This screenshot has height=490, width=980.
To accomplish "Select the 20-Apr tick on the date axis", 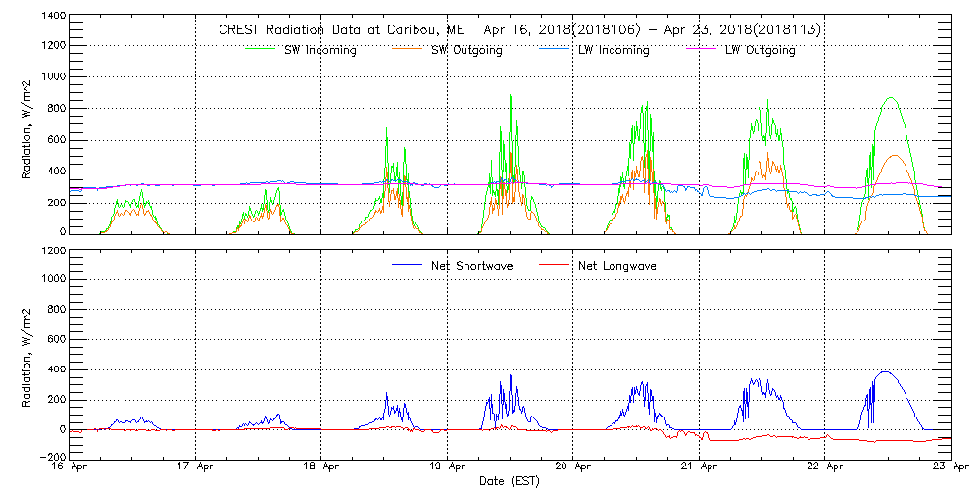I will click(x=572, y=467).
